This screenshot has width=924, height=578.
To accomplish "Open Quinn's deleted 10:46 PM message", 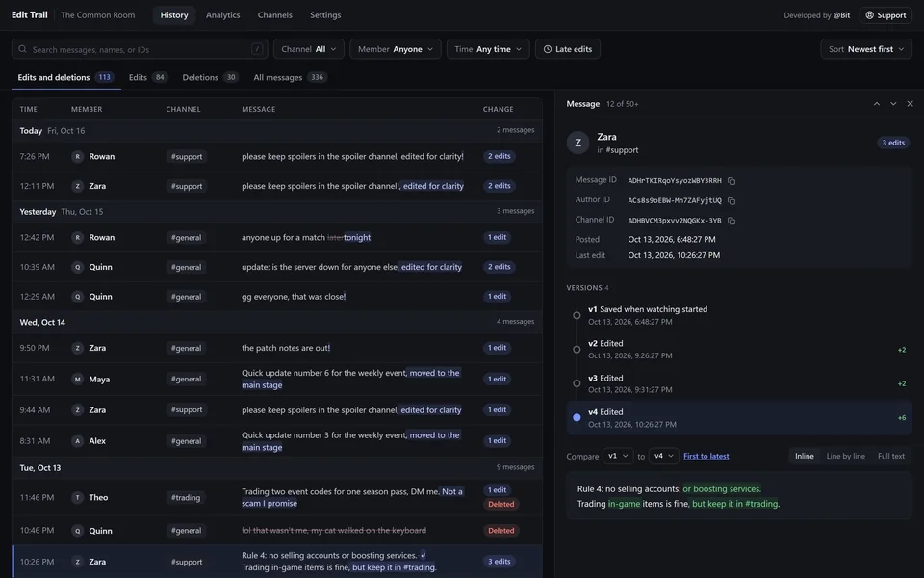I will tap(277, 531).
